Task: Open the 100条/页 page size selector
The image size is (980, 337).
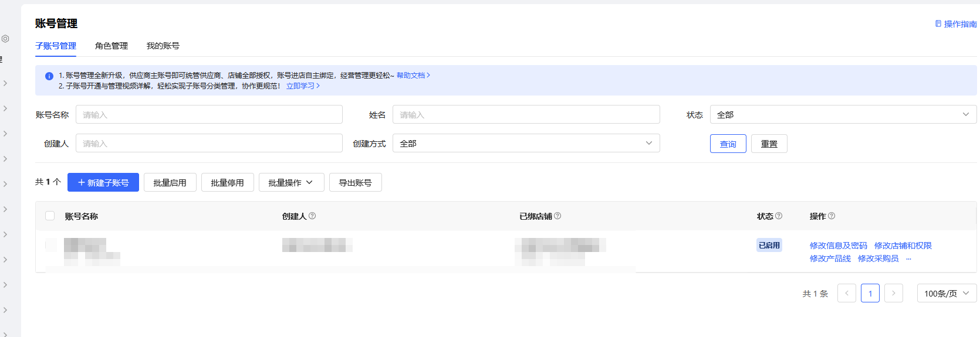Action: (x=946, y=293)
